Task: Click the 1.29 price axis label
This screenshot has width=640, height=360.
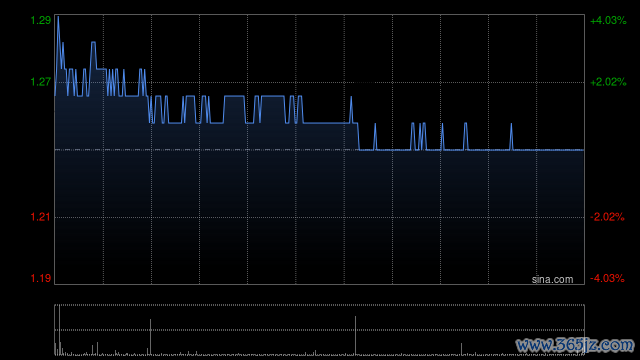Action: pyautogui.click(x=41, y=20)
